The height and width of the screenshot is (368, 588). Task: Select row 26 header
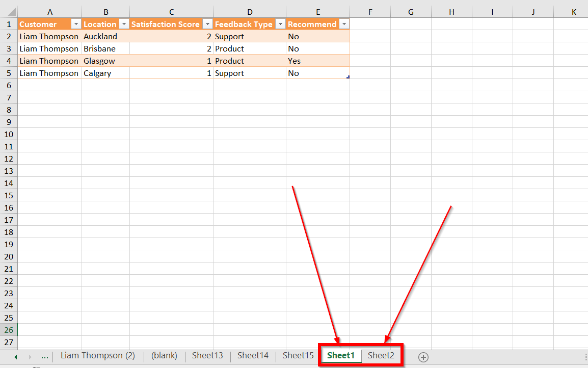pyautogui.click(x=9, y=330)
